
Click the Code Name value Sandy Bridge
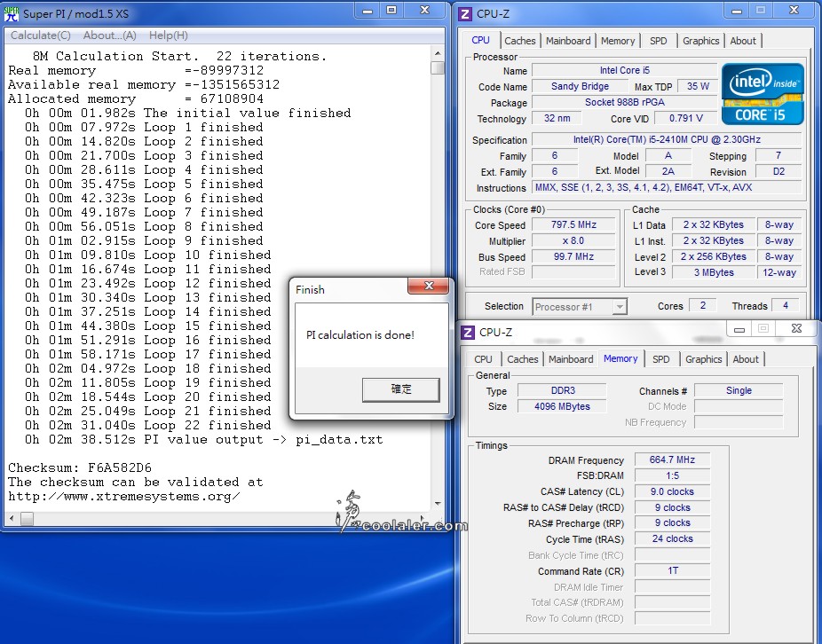(580, 86)
